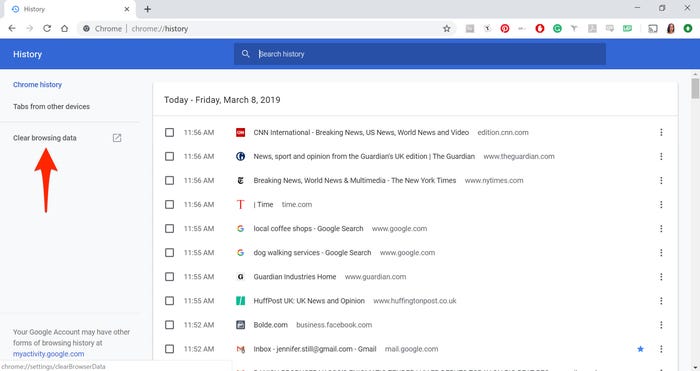
Task: Open more actions for the CNN entry
Action: pyautogui.click(x=661, y=133)
